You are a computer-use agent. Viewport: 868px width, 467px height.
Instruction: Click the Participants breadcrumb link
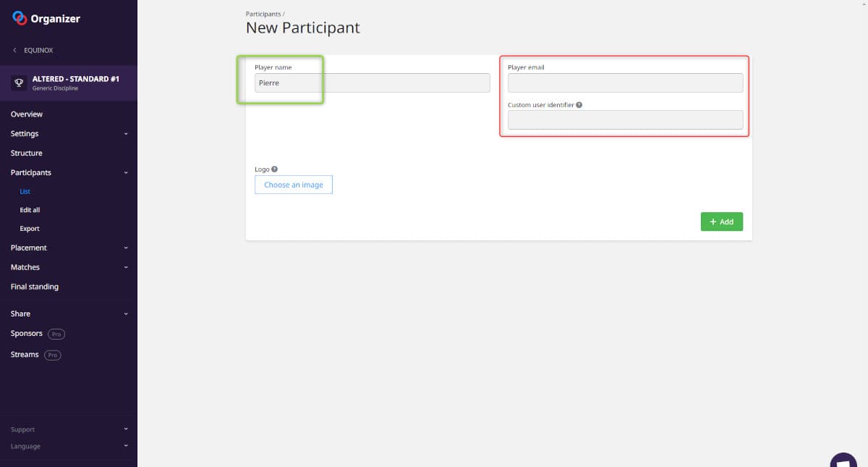pyautogui.click(x=263, y=14)
